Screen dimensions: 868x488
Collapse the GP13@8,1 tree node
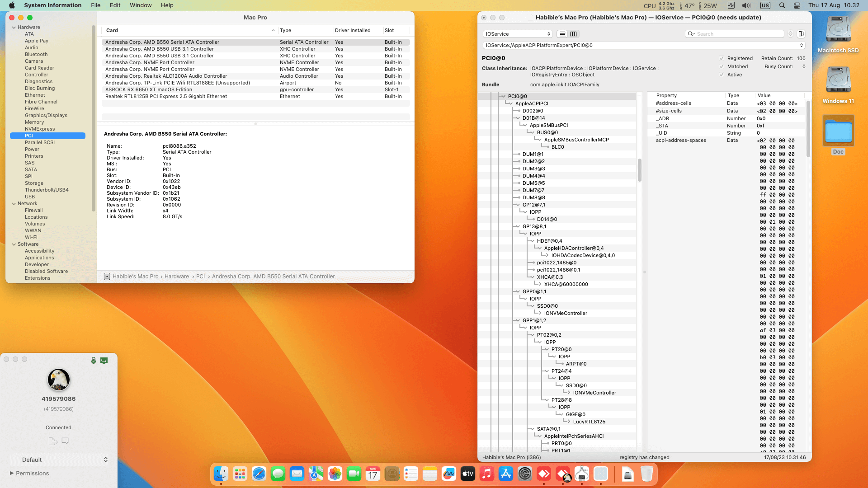517,226
